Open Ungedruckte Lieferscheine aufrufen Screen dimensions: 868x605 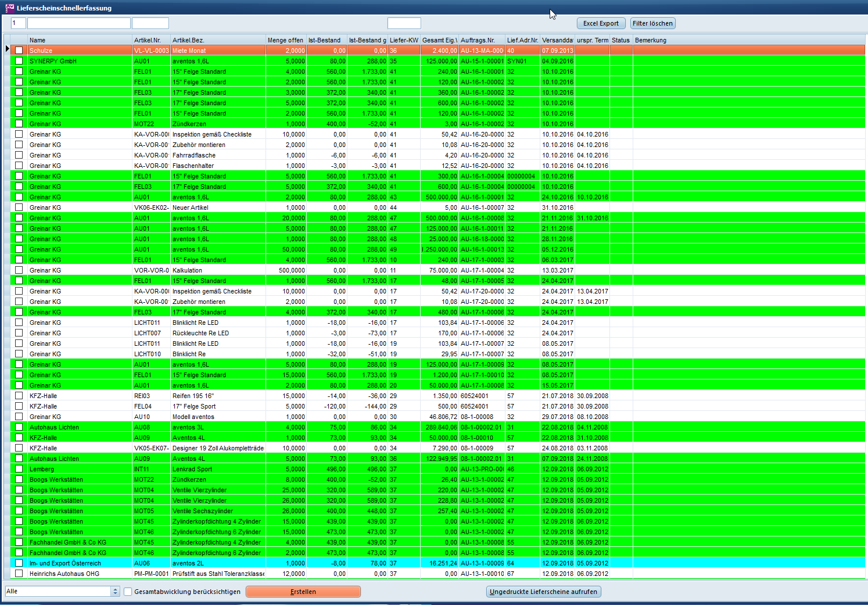[543, 592]
